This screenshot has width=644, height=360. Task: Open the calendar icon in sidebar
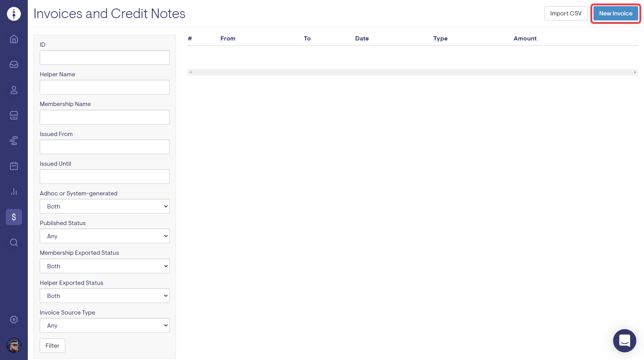14,166
